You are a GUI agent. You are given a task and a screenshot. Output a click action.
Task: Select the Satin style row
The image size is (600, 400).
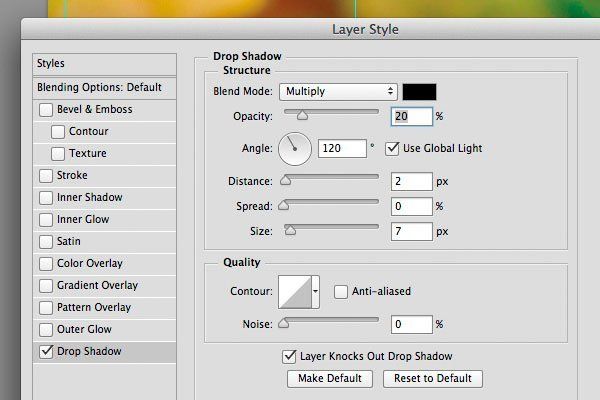104,242
